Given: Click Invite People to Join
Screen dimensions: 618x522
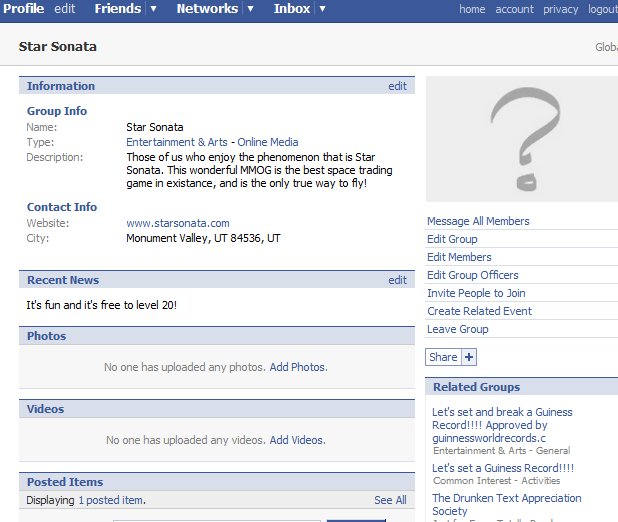Looking at the screenshot, I should (476, 293).
